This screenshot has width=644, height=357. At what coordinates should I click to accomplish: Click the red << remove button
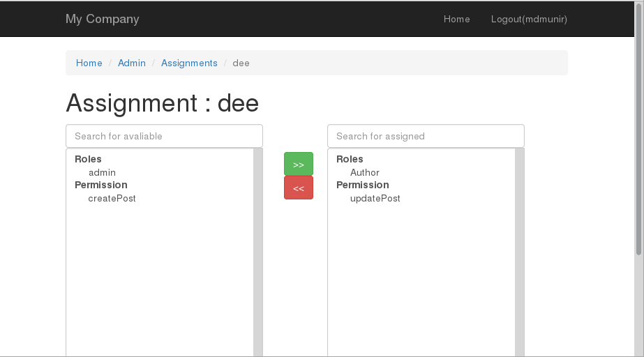298,188
